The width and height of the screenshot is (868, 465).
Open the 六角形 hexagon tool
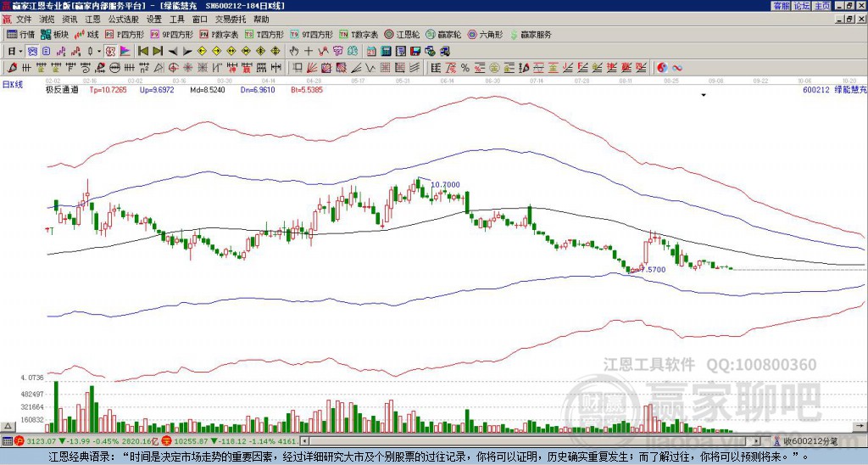pos(486,34)
